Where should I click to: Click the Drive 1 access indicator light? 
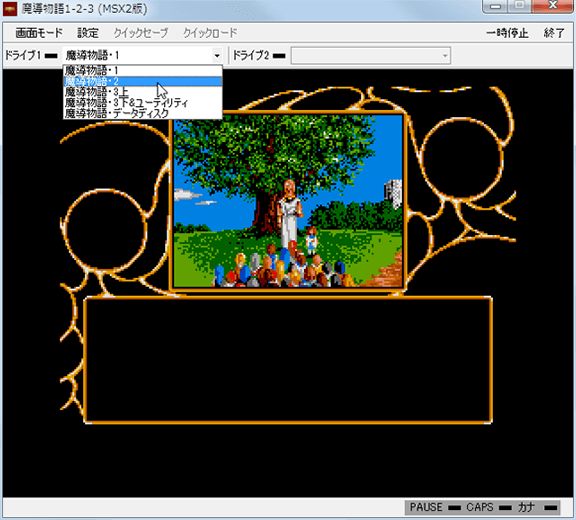click(51, 56)
